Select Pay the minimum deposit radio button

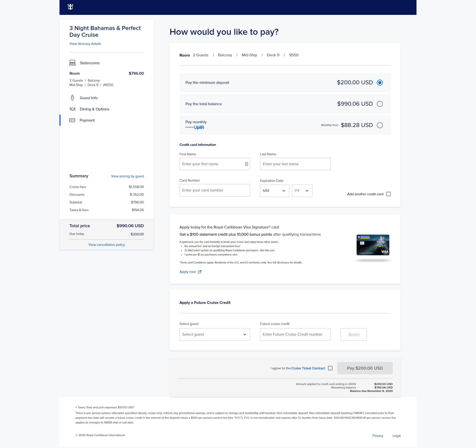click(x=380, y=83)
